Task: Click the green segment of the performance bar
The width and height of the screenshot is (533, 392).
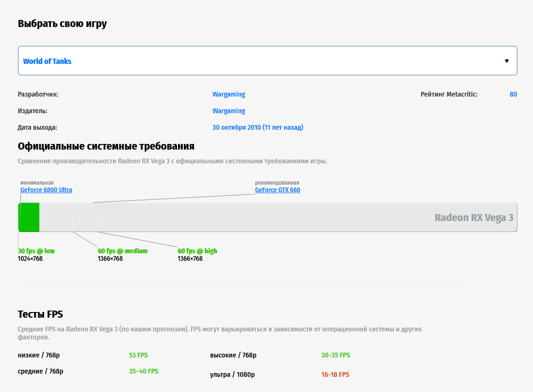Action: coord(29,217)
